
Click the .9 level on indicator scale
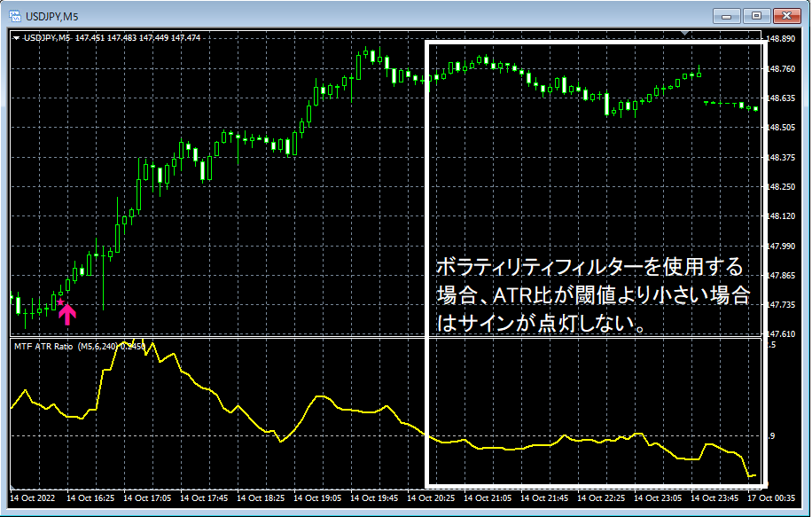click(x=771, y=436)
